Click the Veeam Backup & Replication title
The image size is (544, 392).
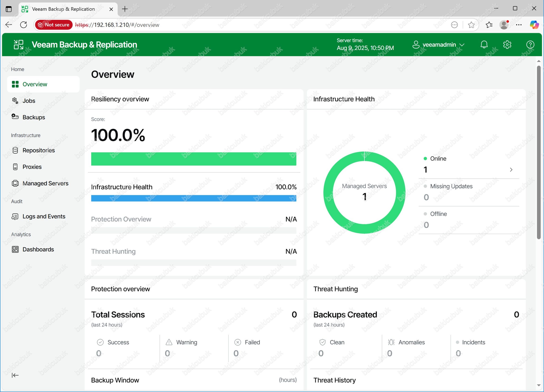[x=84, y=45]
